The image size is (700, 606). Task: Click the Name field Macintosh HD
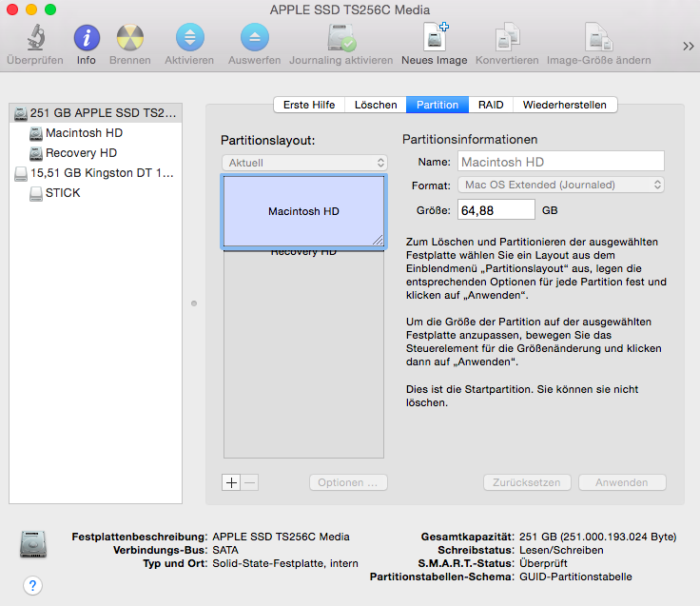coord(561,162)
